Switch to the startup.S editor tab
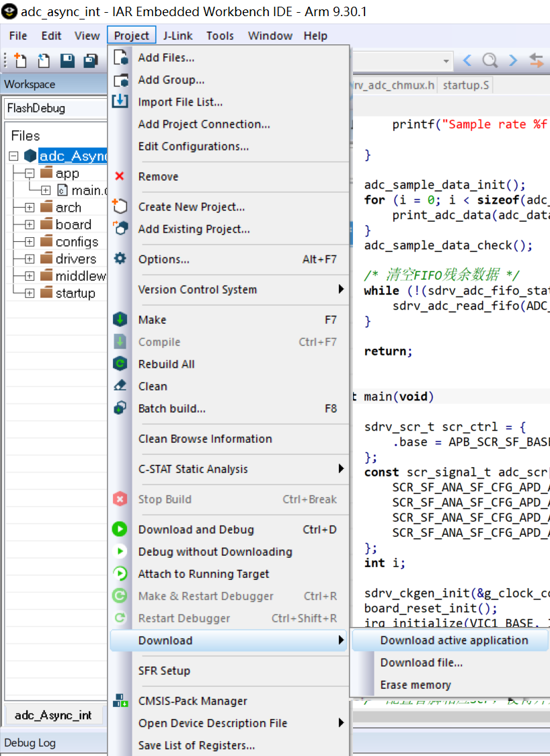Image resolution: width=550 pixels, height=756 pixels. (466, 85)
